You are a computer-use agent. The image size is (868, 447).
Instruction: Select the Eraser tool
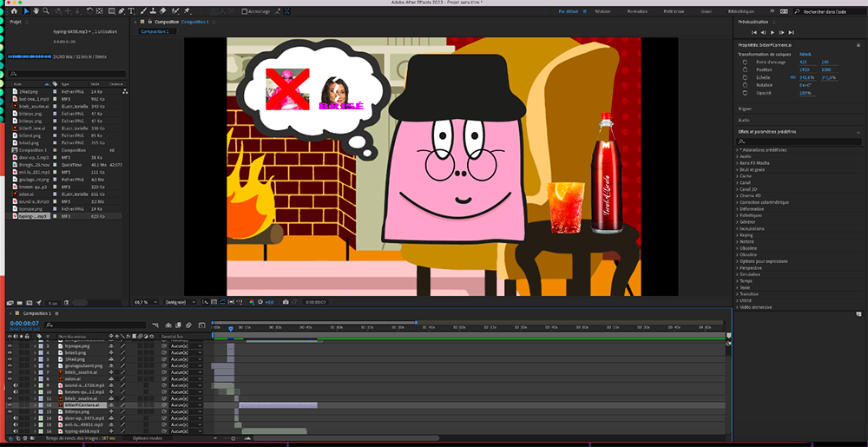162,11
